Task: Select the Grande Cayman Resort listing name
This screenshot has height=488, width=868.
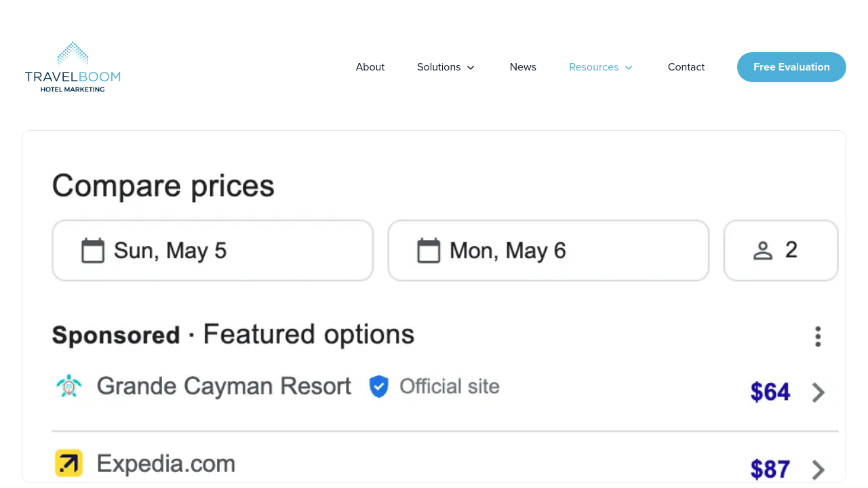Action: 224,386
